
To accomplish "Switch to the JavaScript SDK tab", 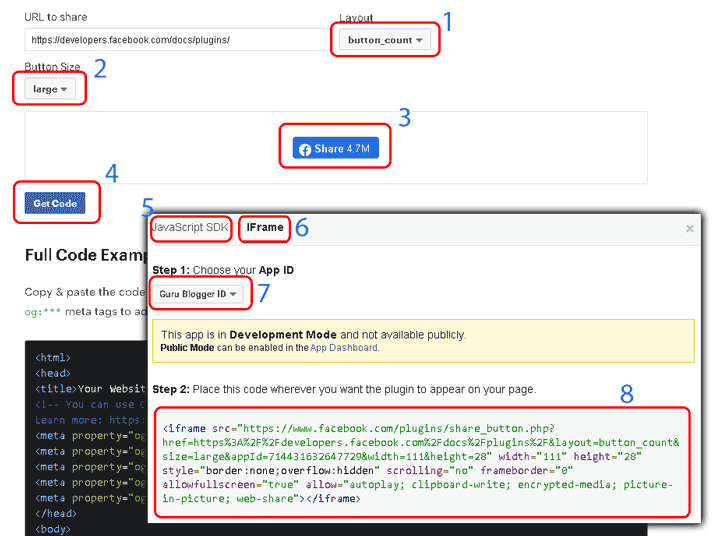I will pos(190,227).
